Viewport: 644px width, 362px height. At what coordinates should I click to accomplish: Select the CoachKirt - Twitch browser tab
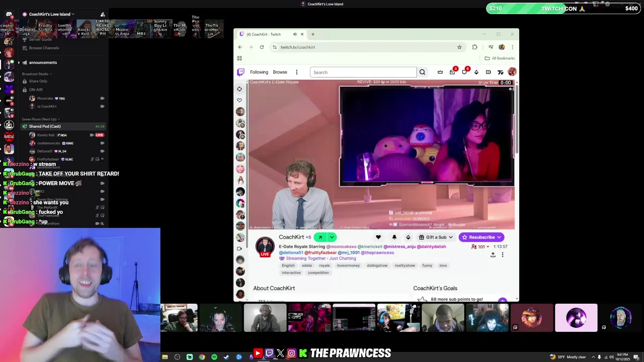271,34
